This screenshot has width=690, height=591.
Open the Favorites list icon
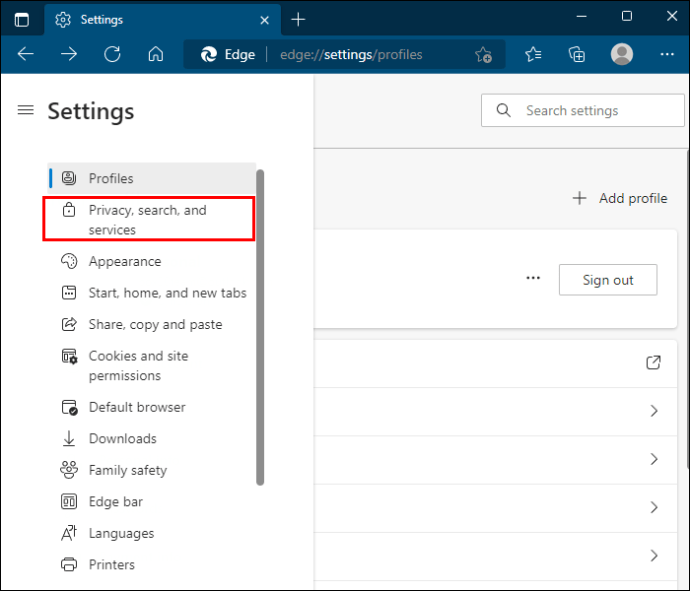[533, 55]
